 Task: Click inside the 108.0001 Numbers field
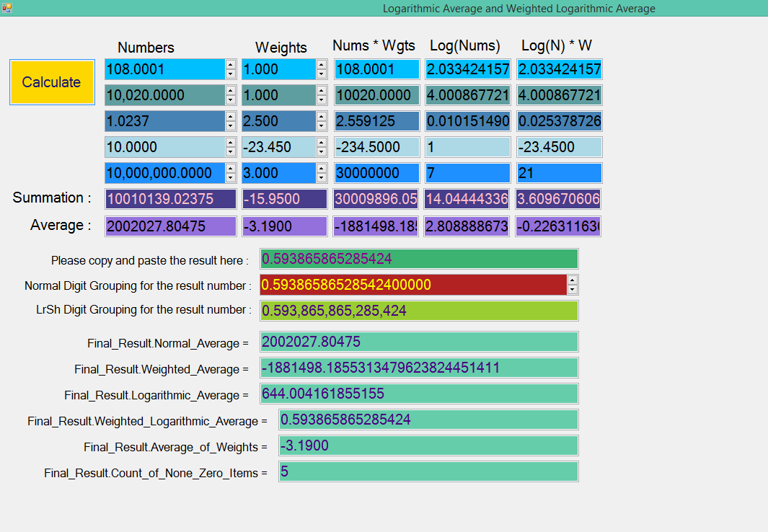[x=164, y=69]
